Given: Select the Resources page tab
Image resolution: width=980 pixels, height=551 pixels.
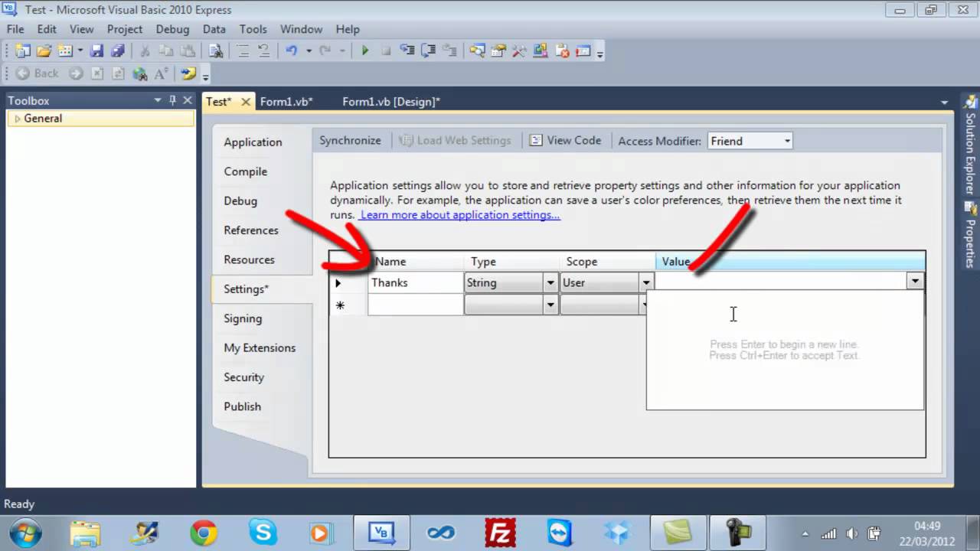Looking at the screenshot, I should (x=249, y=259).
